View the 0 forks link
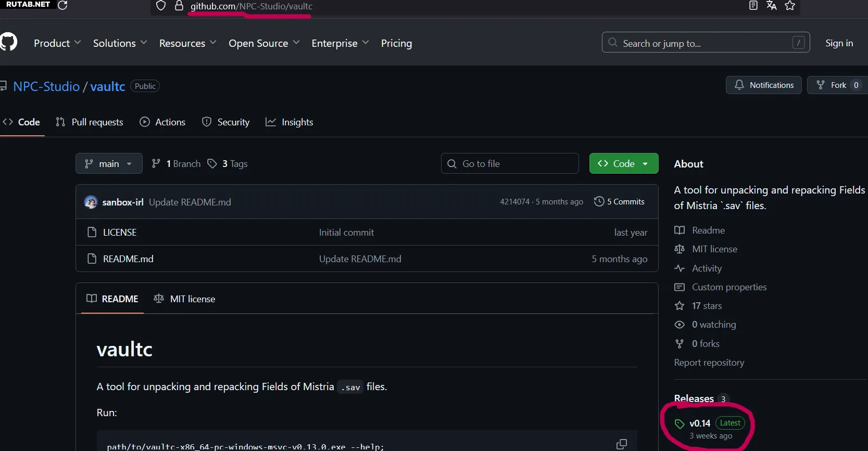 (x=706, y=343)
